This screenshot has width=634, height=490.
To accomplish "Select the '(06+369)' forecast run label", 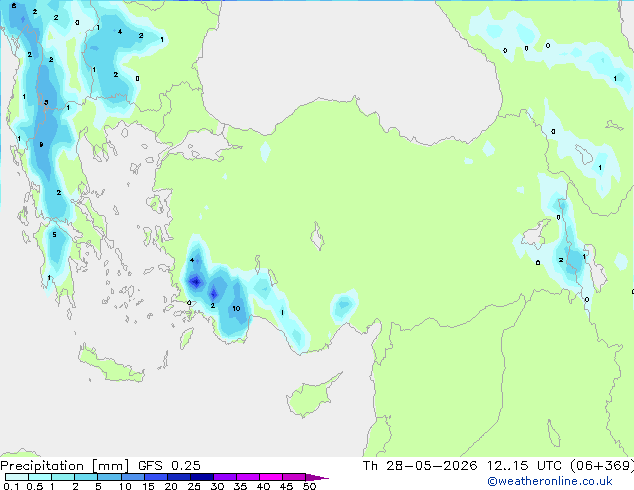I will [602, 466].
